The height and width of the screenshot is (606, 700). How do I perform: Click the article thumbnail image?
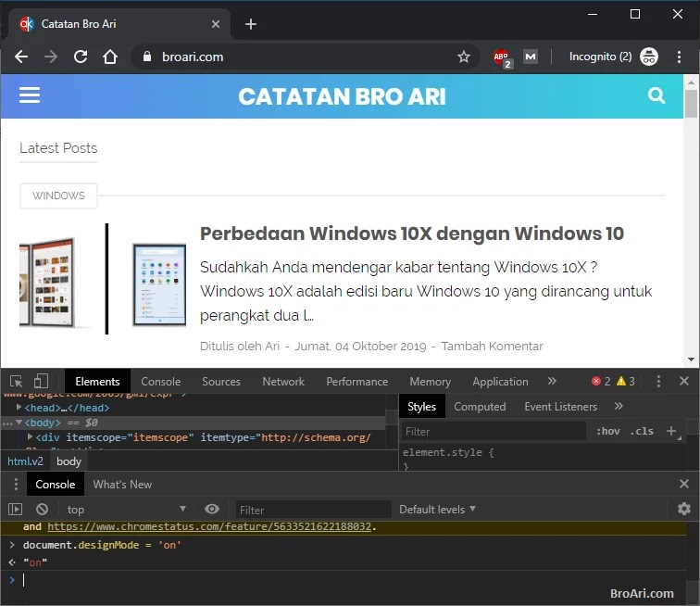pos(103,279)
